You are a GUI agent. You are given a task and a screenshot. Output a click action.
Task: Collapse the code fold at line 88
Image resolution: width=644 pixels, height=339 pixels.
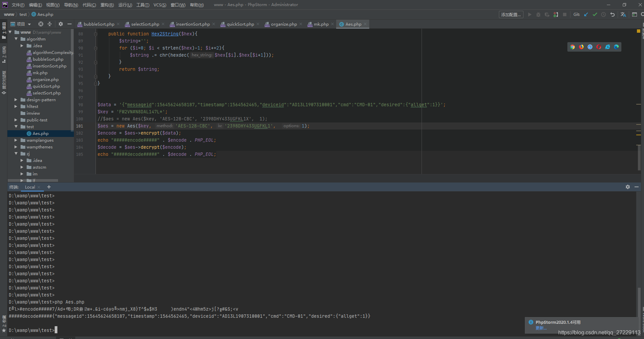point(96,34)
